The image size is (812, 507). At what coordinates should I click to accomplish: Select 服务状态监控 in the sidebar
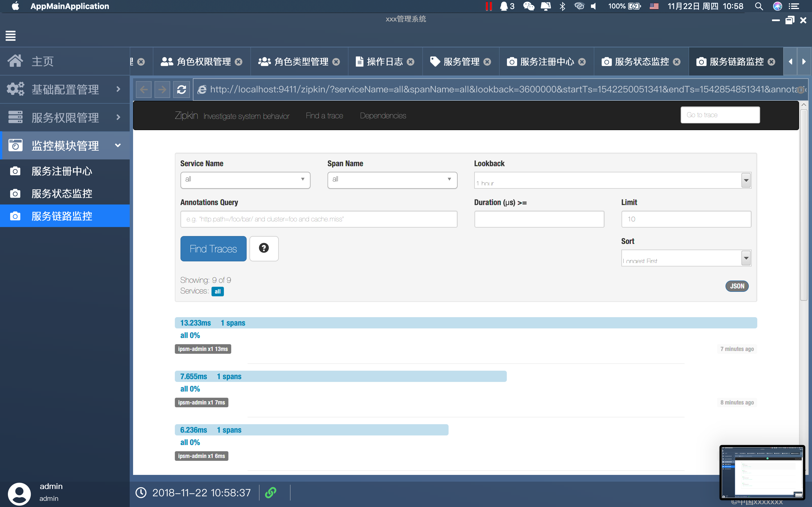click(62, 194)
